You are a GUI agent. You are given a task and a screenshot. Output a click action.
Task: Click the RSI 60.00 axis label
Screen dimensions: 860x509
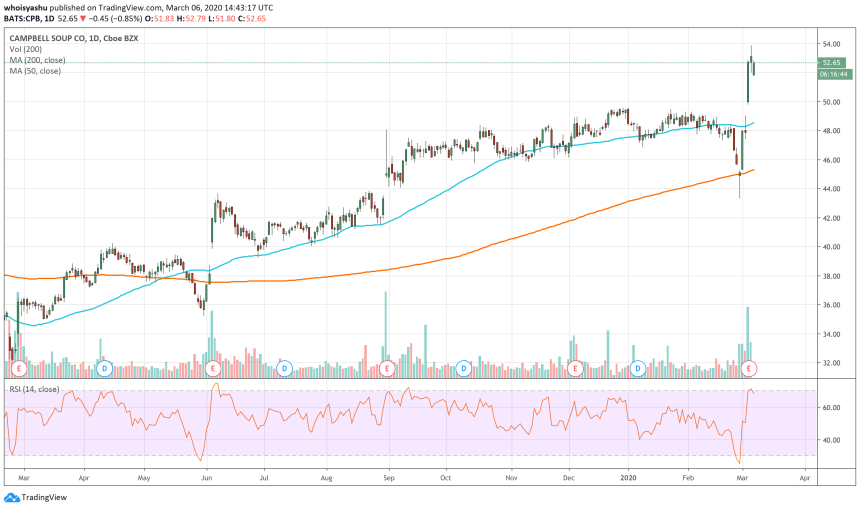831,408
